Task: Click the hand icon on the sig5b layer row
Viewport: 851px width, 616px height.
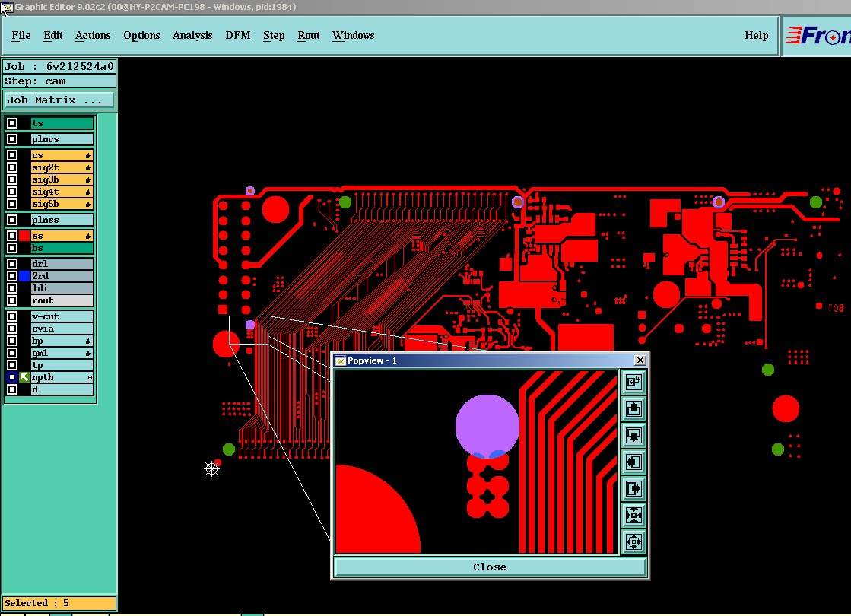Action: [x=88, y=205]
